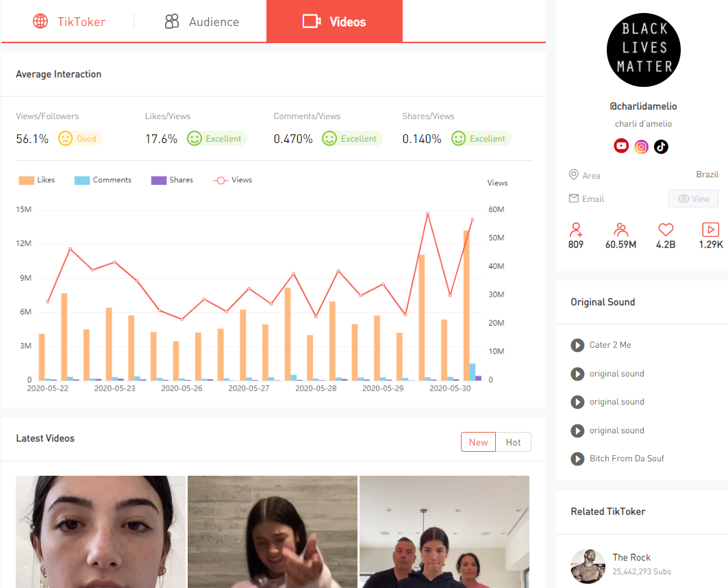The height and width of the screenshot is (588, 728).
Task: Click the @charlidamelio username
Action: tap(644, 106)
